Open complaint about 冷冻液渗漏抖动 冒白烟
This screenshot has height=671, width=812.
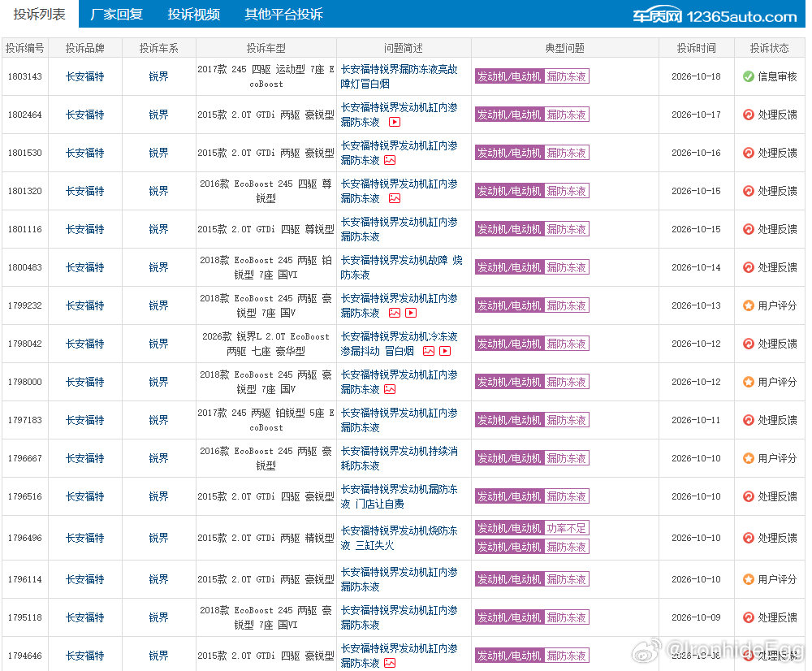pyautogui.click(x=400, y=344)
